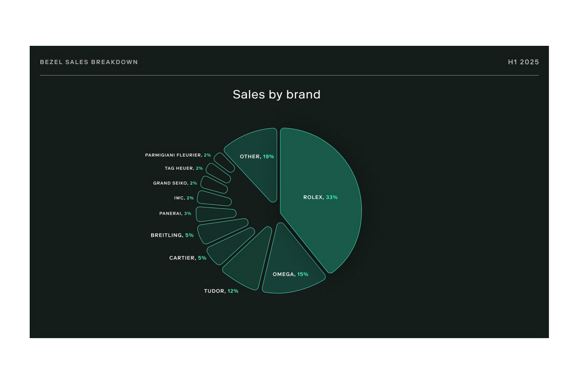Click the 'H1 2025' period label

523,62
